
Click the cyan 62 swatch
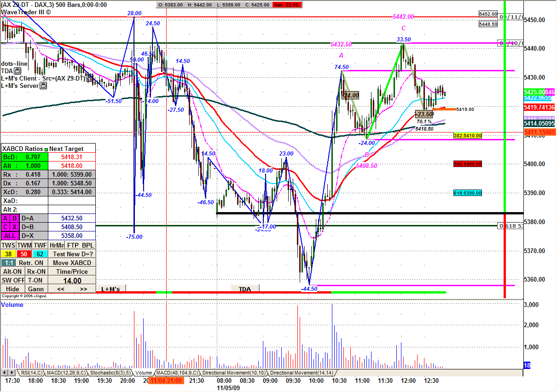point(40,254)
